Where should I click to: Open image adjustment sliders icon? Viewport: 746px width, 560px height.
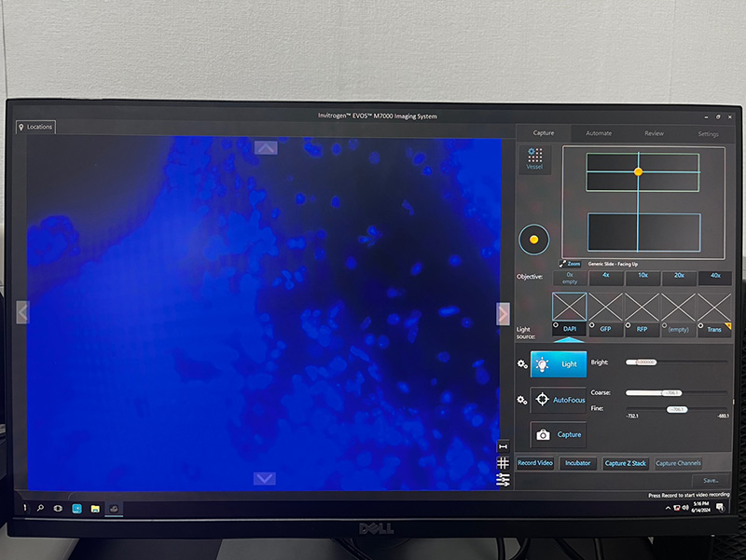[x=504, y=479]
